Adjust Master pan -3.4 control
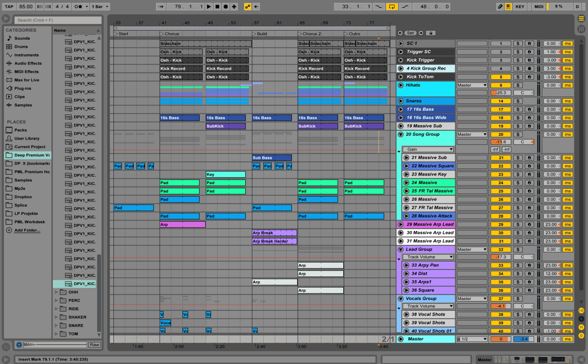Image resolution: width=588 pixels, height=364 pixels. tap(524, 339)
